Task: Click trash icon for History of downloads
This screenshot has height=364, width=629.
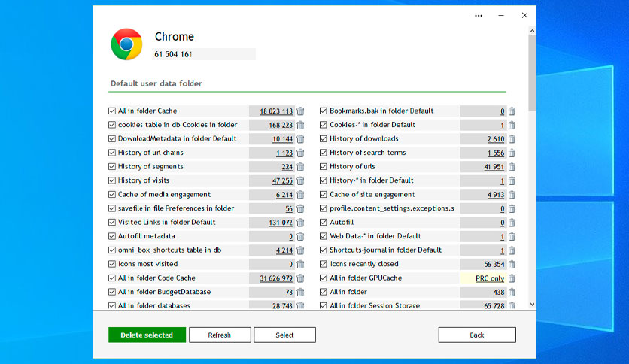Action: tap(512, 139)
